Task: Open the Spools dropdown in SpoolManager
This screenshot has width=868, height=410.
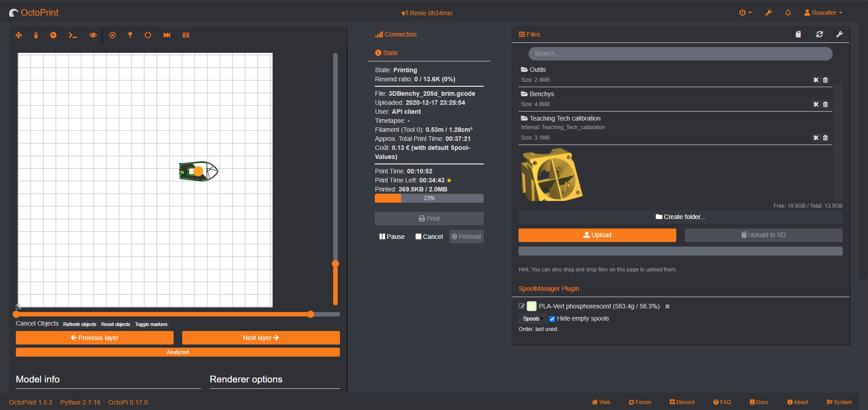Action: (532, 318)
